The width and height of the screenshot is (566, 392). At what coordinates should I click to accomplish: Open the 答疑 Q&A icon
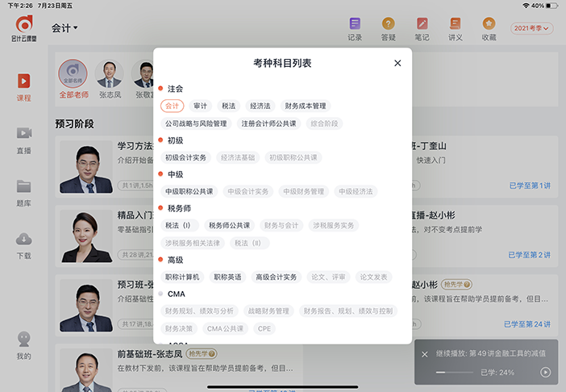click(388, 28)
